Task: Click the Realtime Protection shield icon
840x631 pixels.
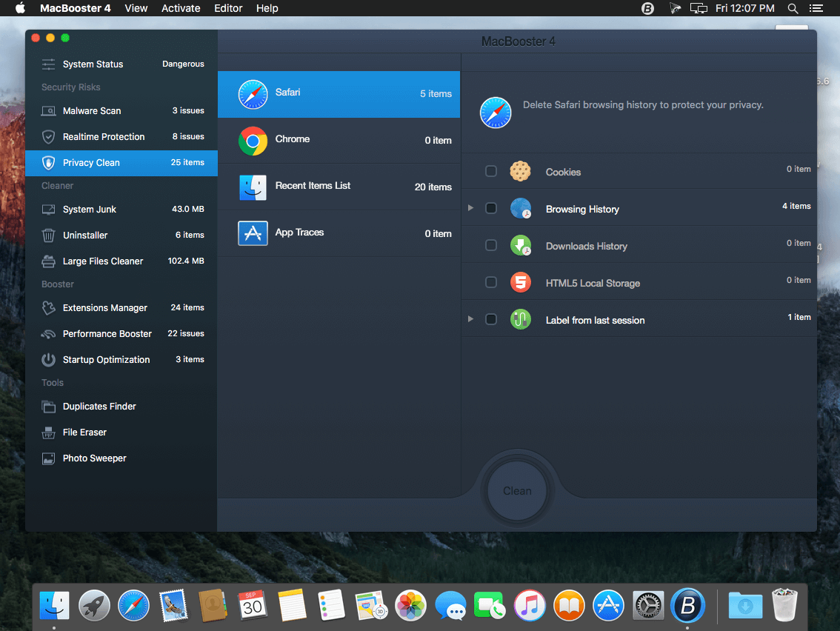Action: pyautogui.click(x=48, y=136)
